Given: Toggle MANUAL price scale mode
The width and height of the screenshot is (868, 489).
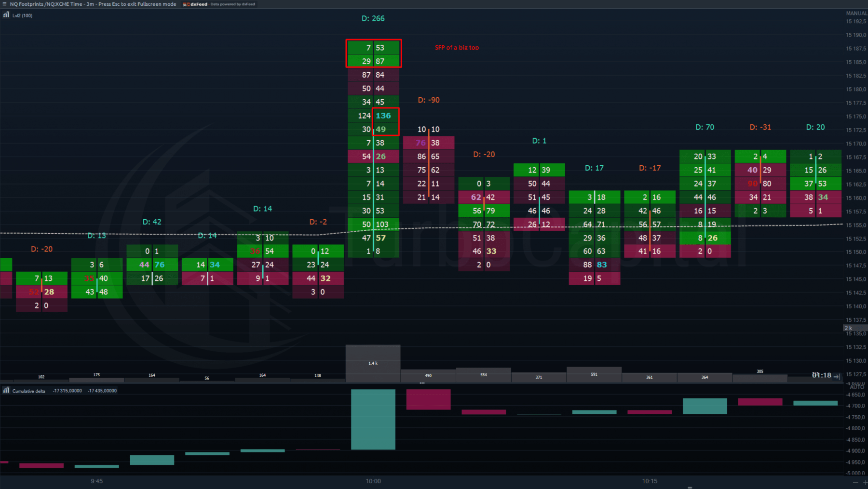Looking at the screenshot, I should pos(855,13).
